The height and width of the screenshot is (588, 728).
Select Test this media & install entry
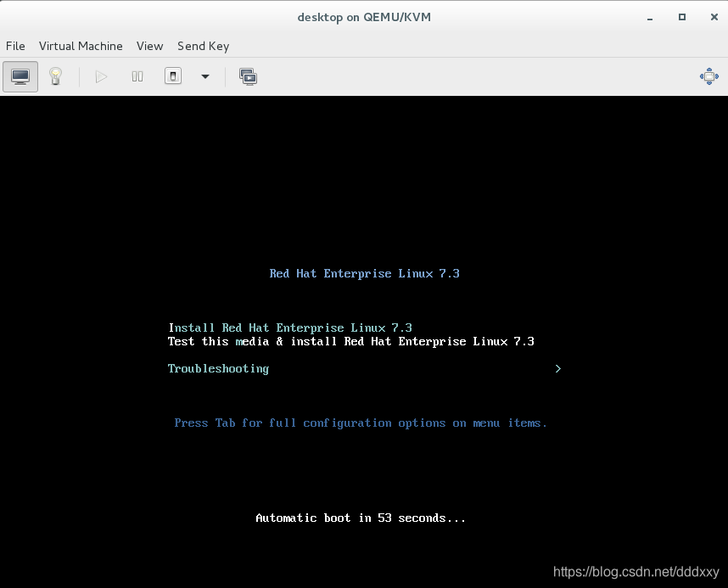click(x=351, y=341)
